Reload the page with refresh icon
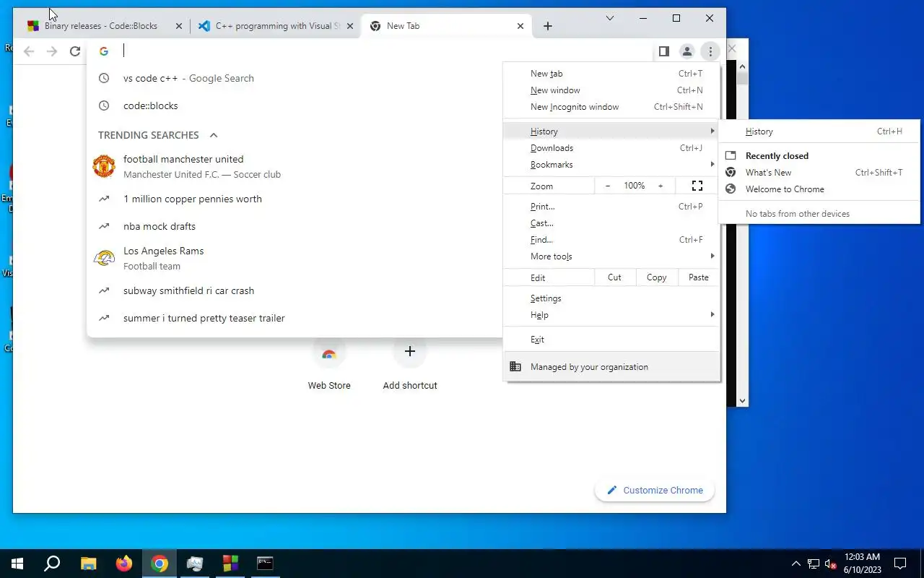This screenshot has width=924, height=578. point(75,51)
